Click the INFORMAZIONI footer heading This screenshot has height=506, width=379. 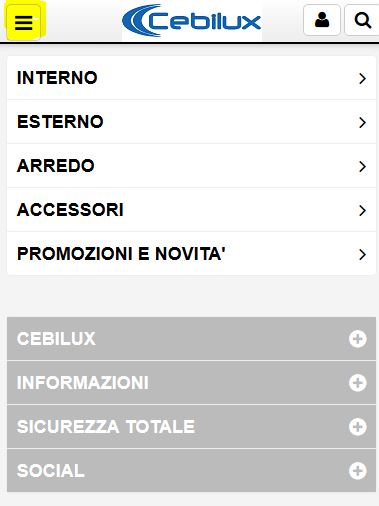tap(83, 383)
